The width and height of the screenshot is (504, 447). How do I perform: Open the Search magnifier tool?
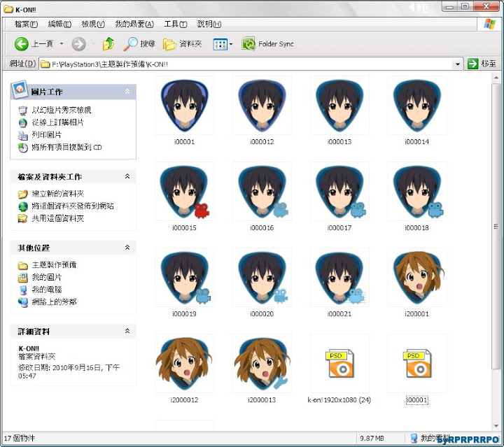pos(131,44)
